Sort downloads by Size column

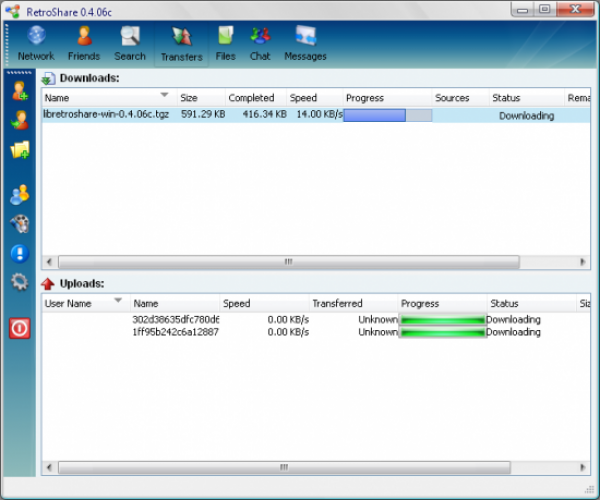click(201, 98)
